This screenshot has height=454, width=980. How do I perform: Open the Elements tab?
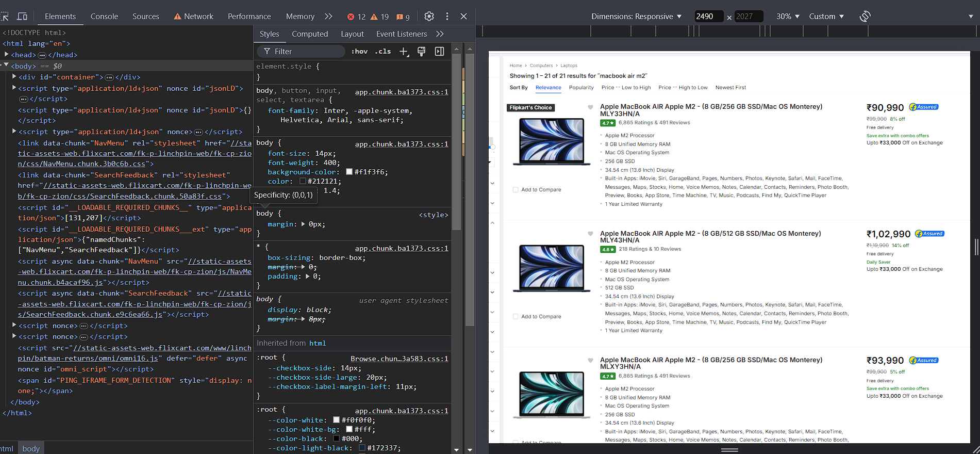(x=60, y=17)
